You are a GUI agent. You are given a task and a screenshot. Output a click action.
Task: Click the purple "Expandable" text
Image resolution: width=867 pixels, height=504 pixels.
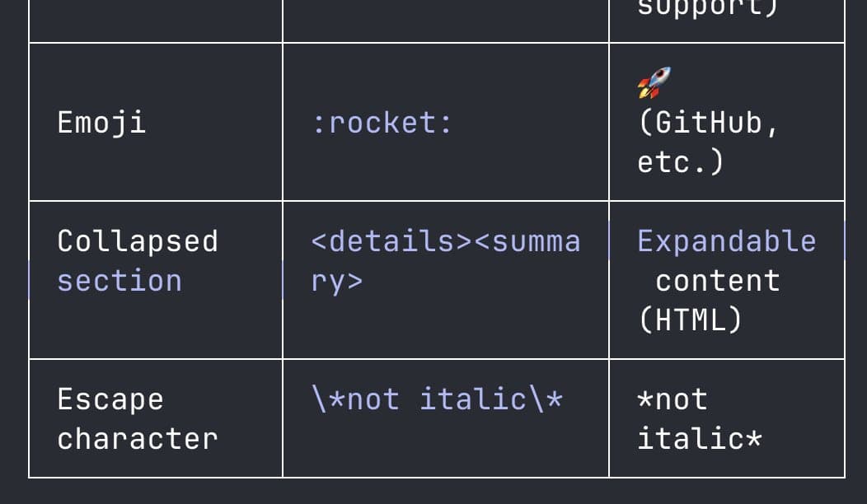tap(727, 241)
